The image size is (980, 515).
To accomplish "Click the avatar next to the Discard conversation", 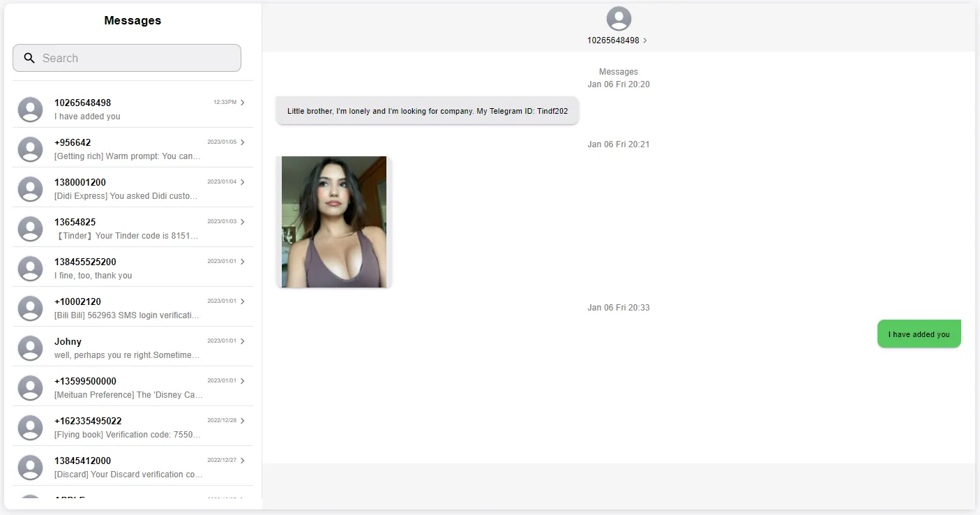I will [30, 468].
